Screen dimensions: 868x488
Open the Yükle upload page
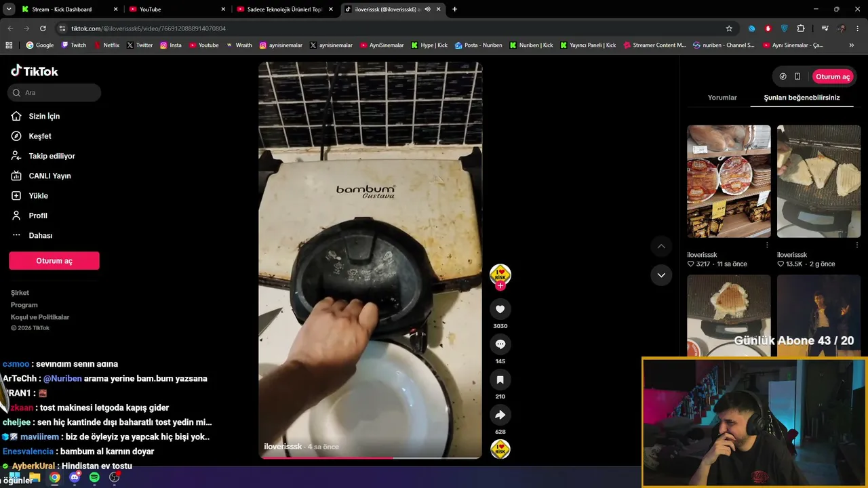click(29, 196)
